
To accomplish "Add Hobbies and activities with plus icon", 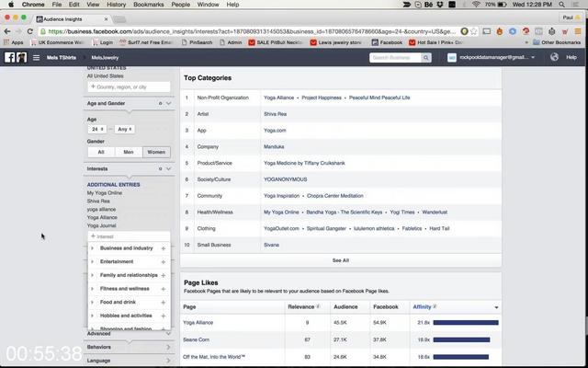I will pyautogui.click(x=164, y=316).
